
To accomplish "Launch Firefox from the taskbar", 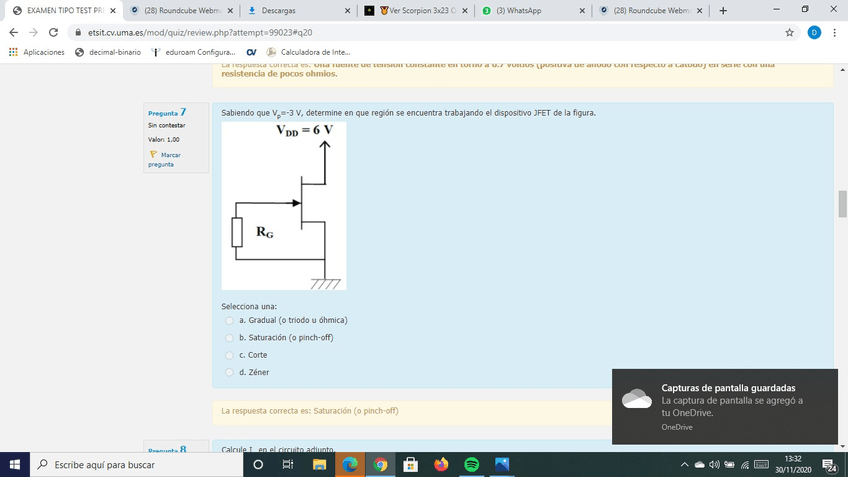I will 441,465.
